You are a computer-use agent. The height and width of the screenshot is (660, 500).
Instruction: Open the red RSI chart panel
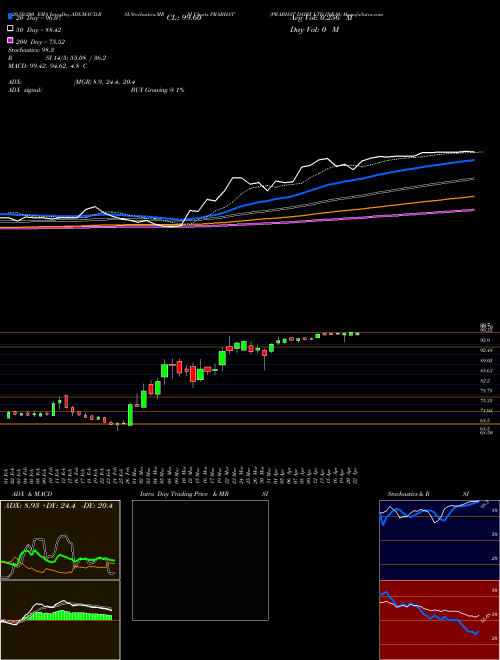pyautogui.click(x=439, y=620)
